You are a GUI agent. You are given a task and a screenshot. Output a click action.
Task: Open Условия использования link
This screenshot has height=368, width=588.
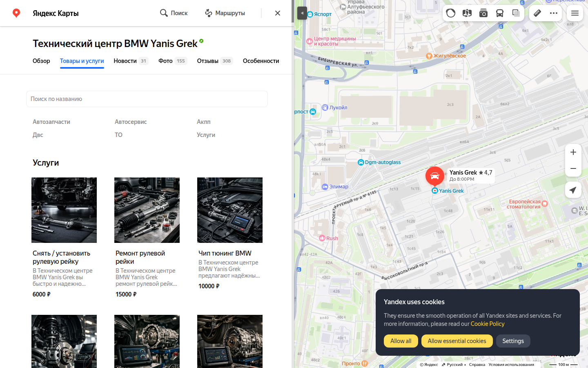(x=511, y=365)
